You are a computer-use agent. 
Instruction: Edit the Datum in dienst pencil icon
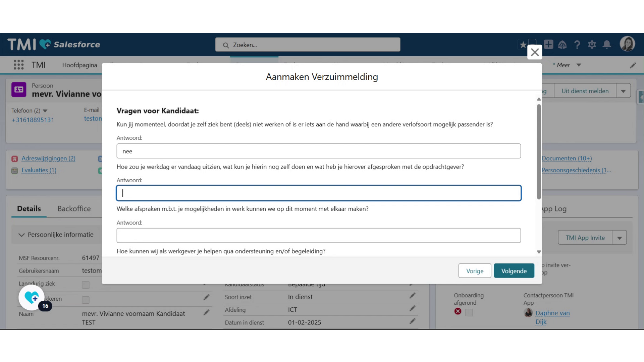point(412,321)
